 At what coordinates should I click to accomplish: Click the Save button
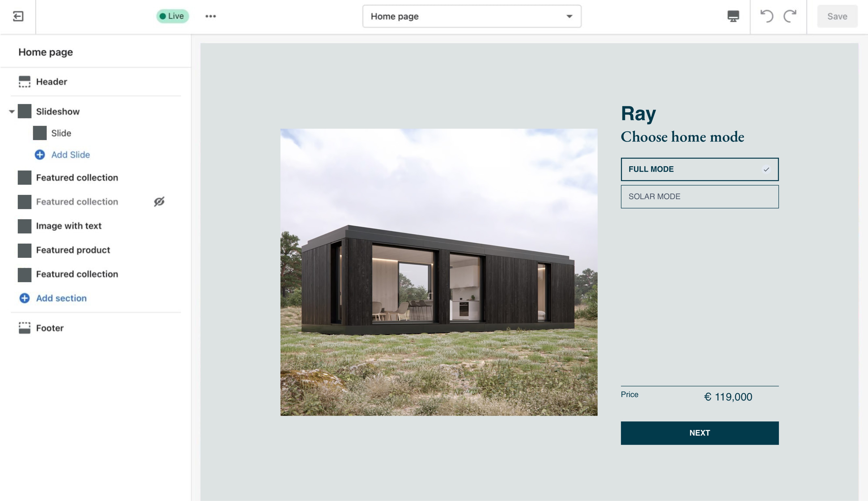tap(837, 16)
